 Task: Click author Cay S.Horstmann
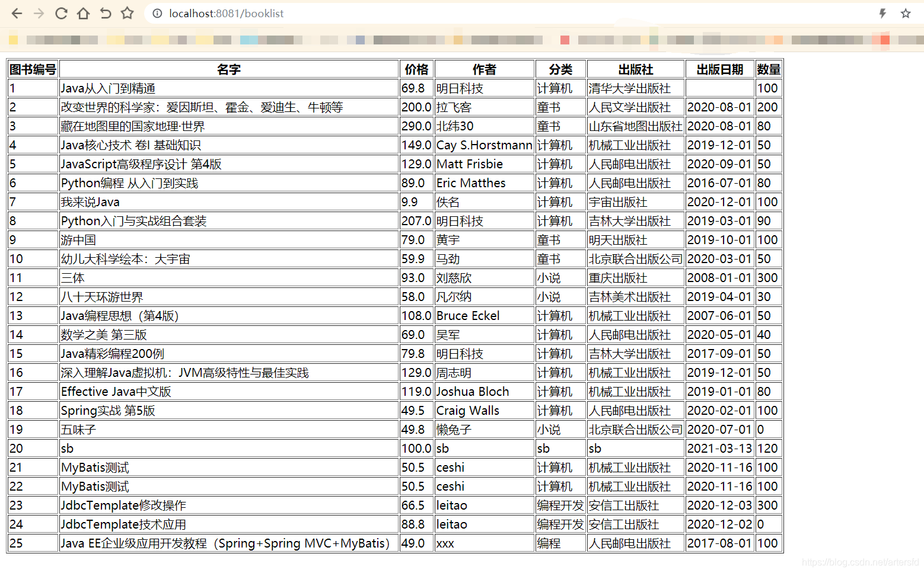click(485, 145)
